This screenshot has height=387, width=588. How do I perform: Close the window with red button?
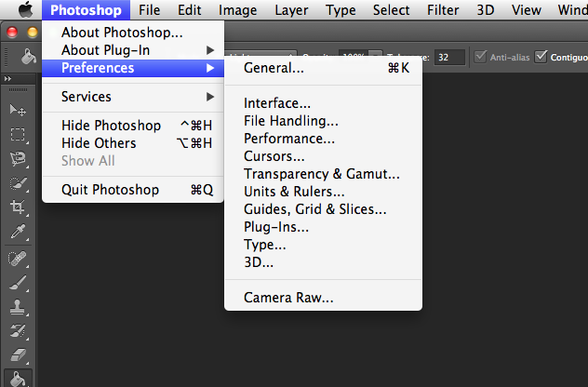pos(12,33)
